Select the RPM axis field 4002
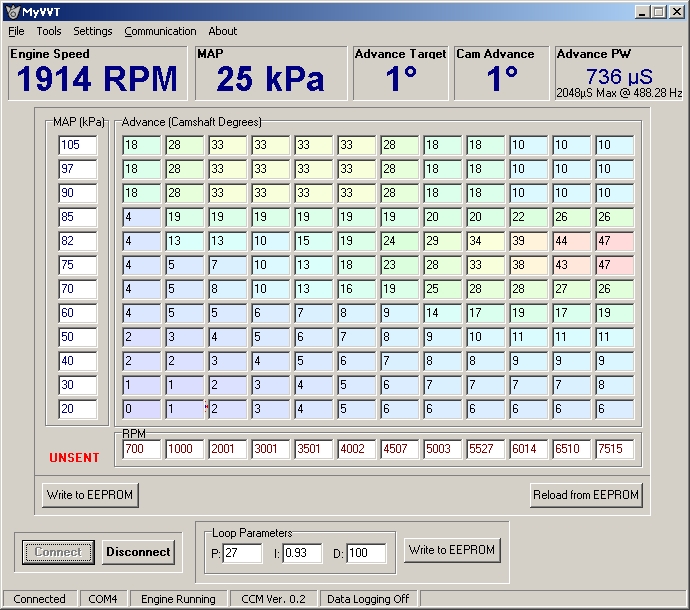Viewport: 690px width, 610px height. [x=357, y=449]
